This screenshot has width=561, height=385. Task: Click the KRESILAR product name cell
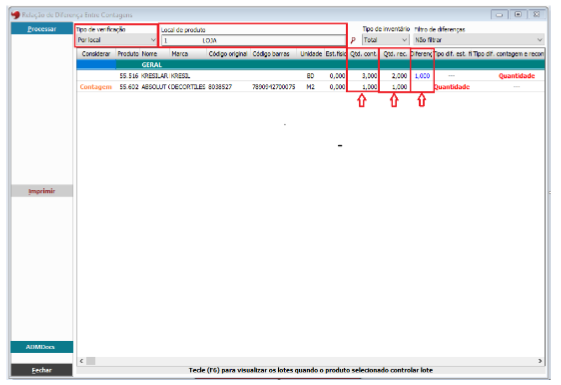155,76
